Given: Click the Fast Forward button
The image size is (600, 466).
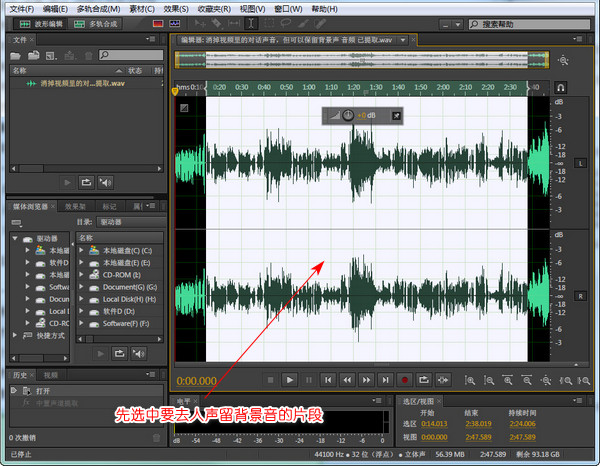Looking at the screenshot, I should click(366, 380).
